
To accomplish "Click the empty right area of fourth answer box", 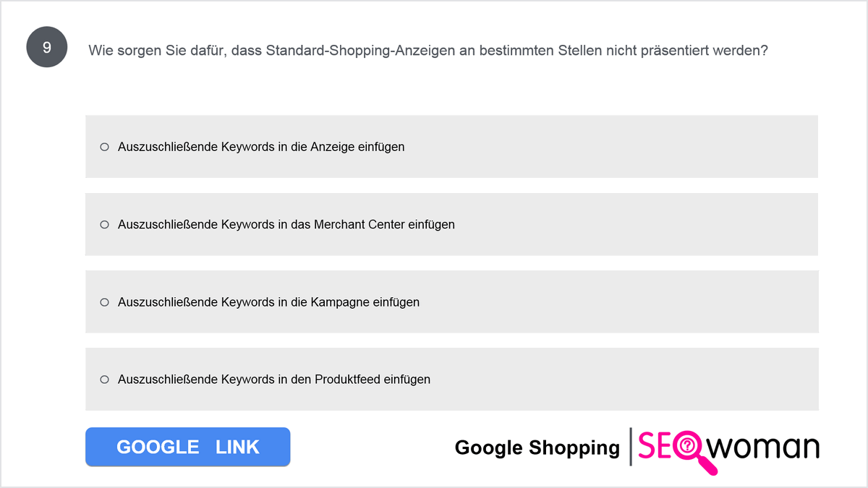I will (651, 379).
